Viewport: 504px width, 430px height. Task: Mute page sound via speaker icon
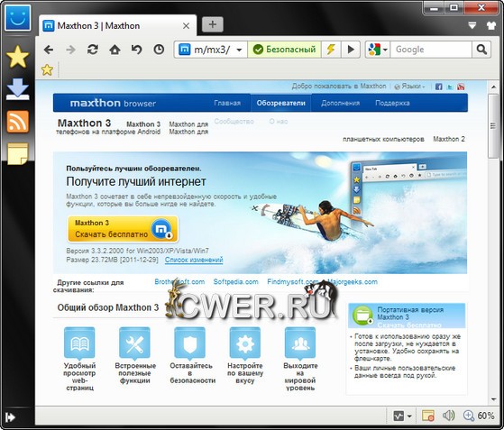(448, 416)
